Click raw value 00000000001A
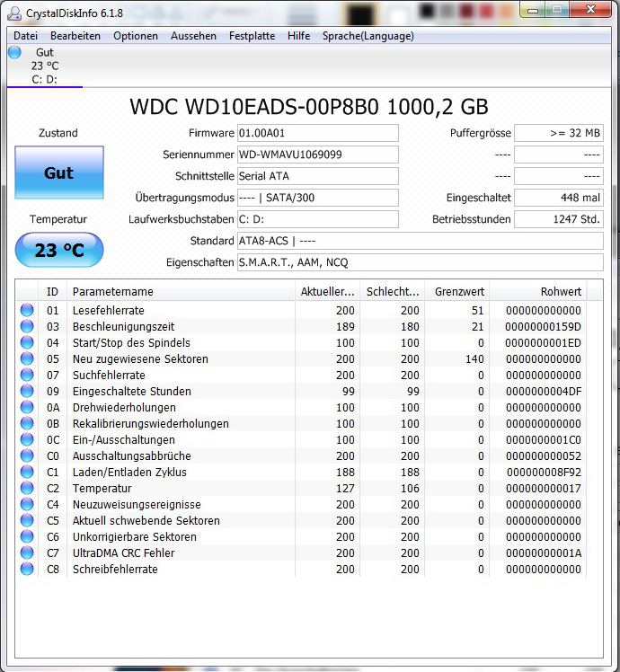620x672 pixels. [544, 553]
